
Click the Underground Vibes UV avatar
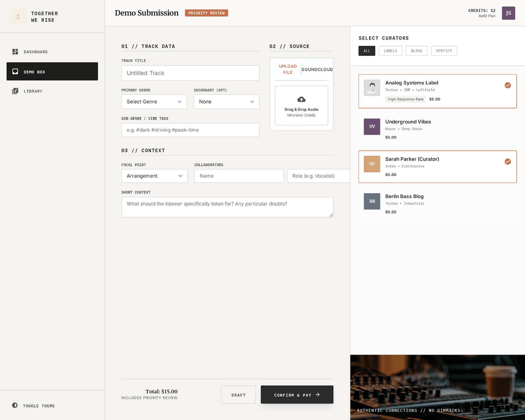pyautogui.click(x=372, y=127)
